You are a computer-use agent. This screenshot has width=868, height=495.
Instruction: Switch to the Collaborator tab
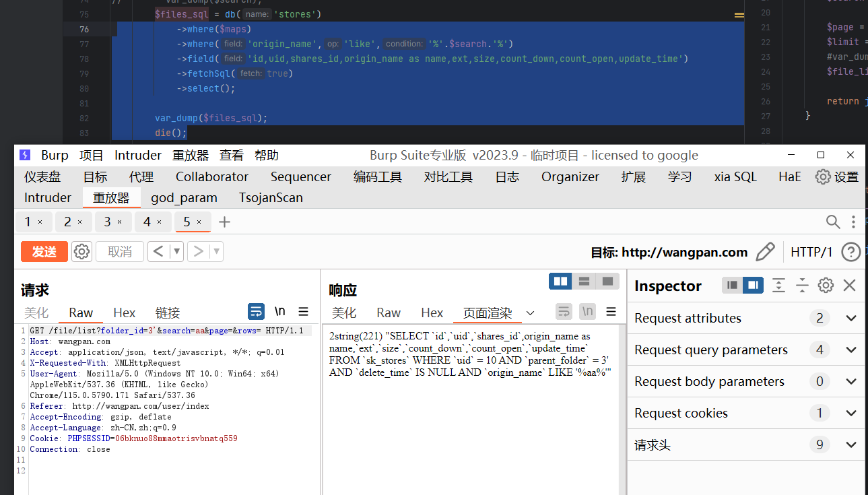[x=212, y=176]
